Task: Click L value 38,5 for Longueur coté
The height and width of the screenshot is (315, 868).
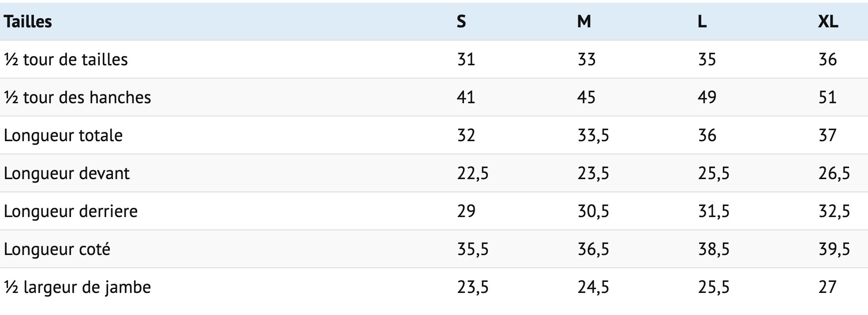Action: 714,249
